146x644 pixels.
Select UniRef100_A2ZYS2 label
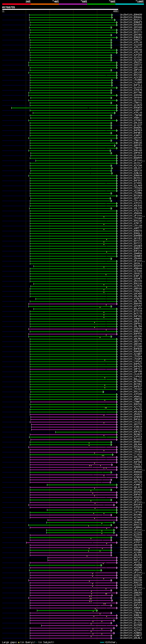click(x=131, y=628)
